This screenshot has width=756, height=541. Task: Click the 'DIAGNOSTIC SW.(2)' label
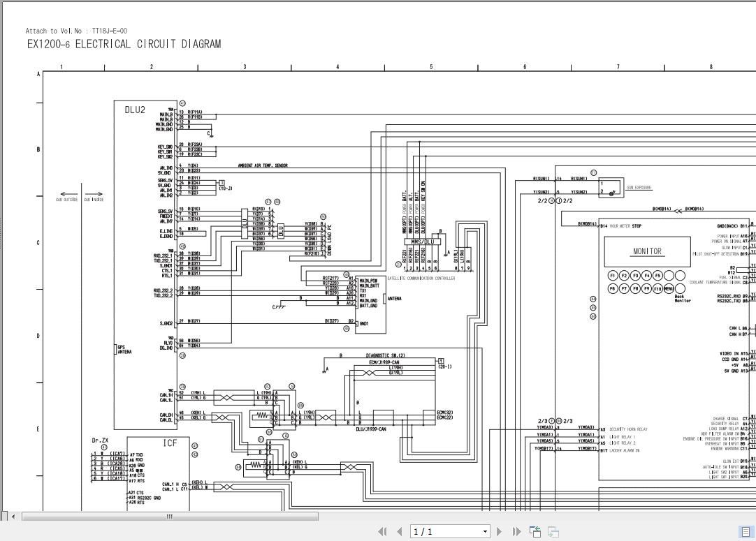tap(385, 355)
